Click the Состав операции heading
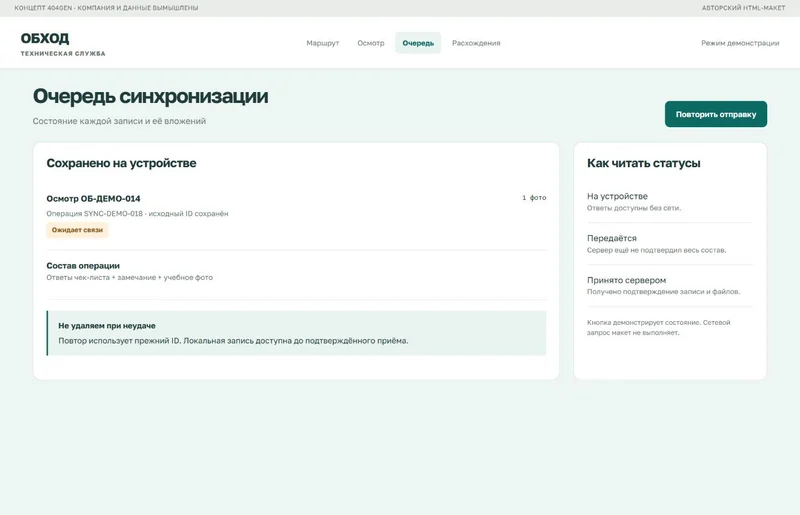This screenshot has height=515, width=800. pos(83,265)
